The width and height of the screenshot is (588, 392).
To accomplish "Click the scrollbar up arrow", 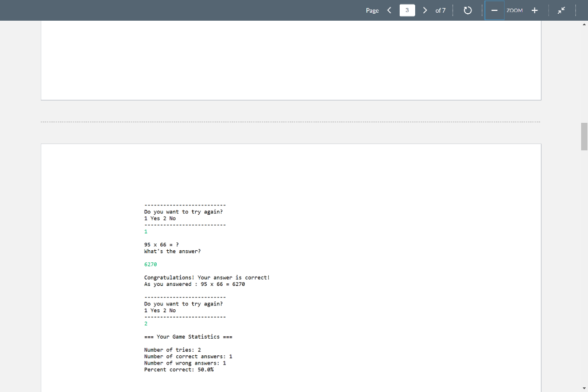I will [583, 24].
